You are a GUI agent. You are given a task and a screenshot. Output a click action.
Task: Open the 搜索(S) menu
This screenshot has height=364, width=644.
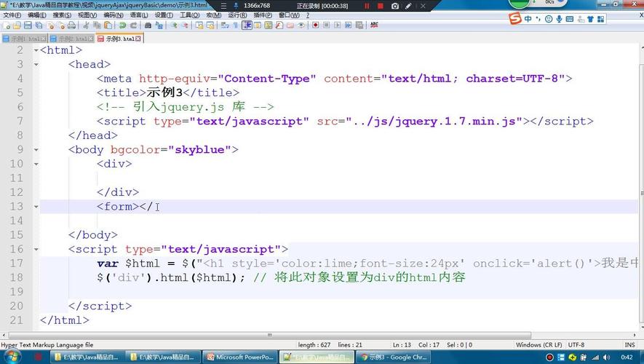pos(62,15)
